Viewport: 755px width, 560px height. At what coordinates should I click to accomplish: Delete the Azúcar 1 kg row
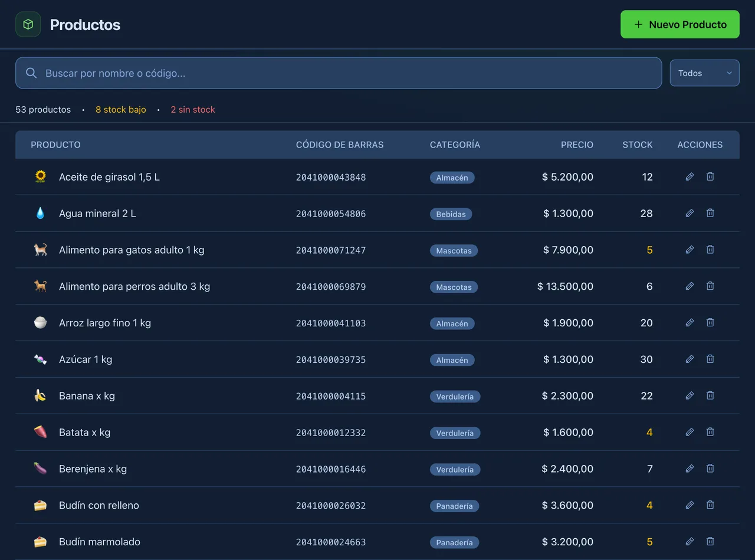click(x=710, y=359)
